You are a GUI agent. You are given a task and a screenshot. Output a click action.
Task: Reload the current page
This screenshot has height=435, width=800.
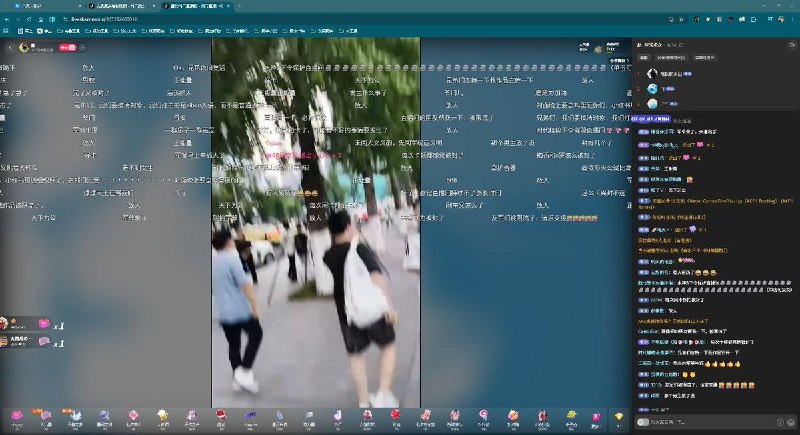(29, 19)
